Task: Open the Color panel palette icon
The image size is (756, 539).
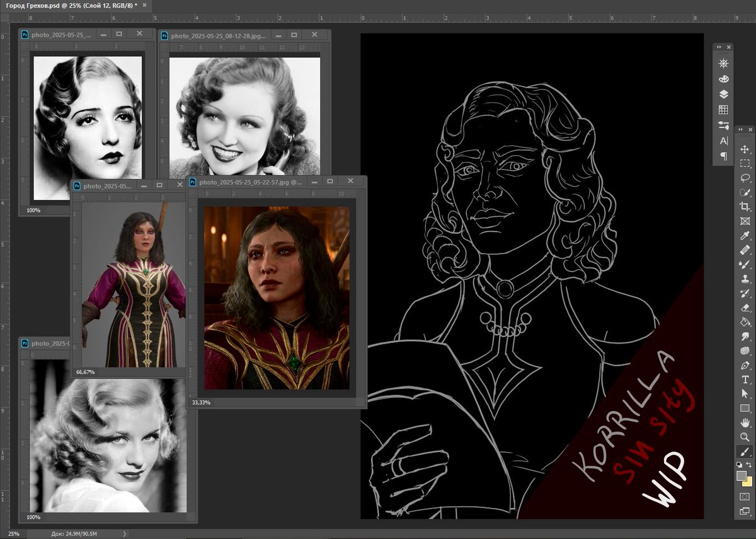Action: click(x=723, y=79)
